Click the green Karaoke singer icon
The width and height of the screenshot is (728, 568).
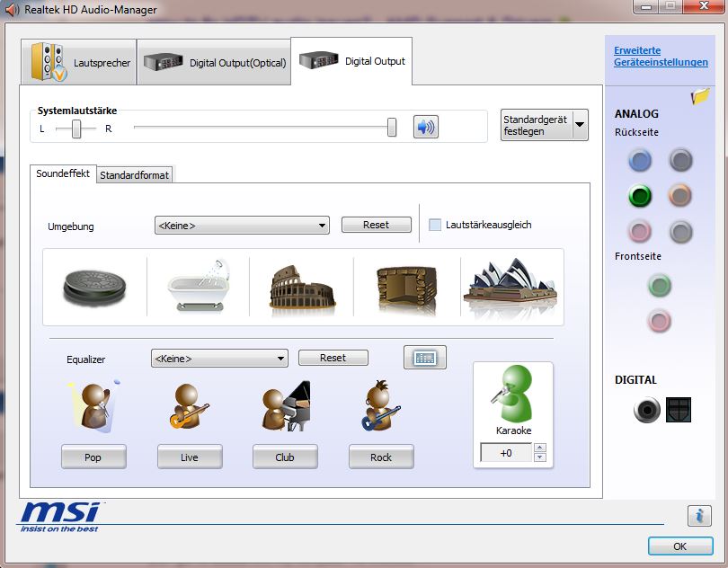[x=513, y=394]
